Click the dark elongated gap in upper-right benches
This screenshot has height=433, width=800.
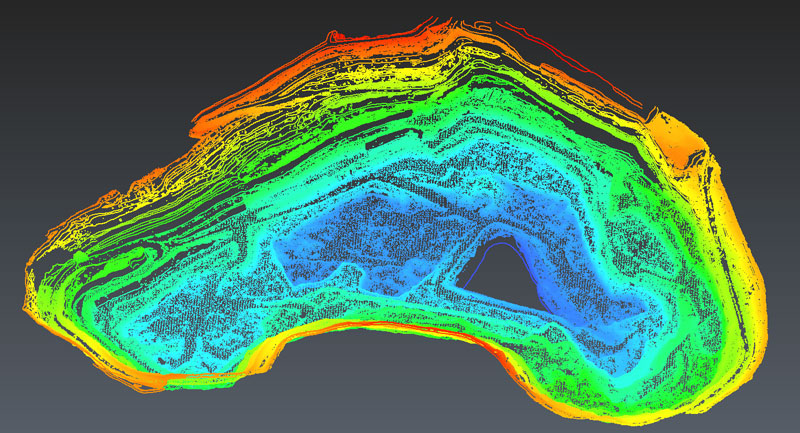pos(600,148)
